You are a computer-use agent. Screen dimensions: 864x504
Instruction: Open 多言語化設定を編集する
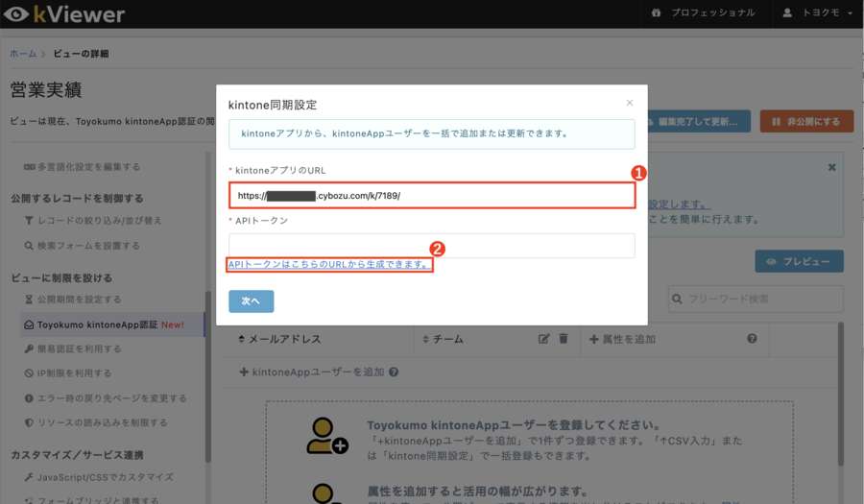[x=83, y=167]
